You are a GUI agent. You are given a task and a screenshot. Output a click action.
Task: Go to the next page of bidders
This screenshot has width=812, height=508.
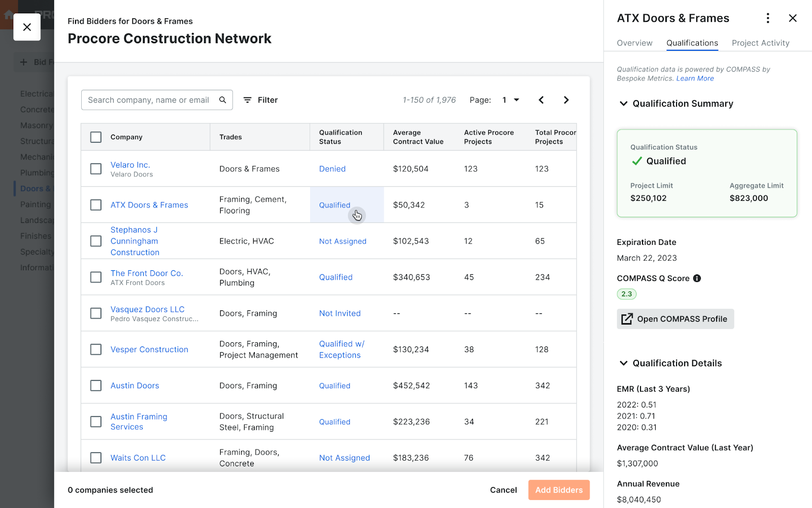pos(566,100)
